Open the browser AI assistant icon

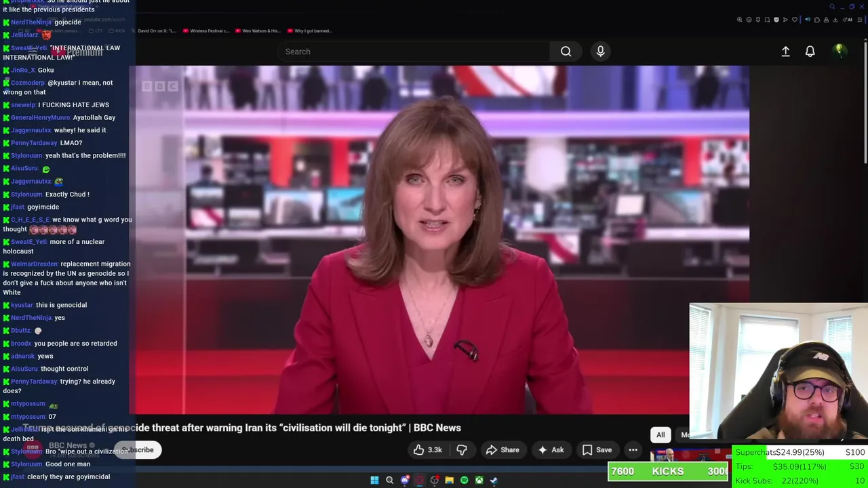(848, 20)
